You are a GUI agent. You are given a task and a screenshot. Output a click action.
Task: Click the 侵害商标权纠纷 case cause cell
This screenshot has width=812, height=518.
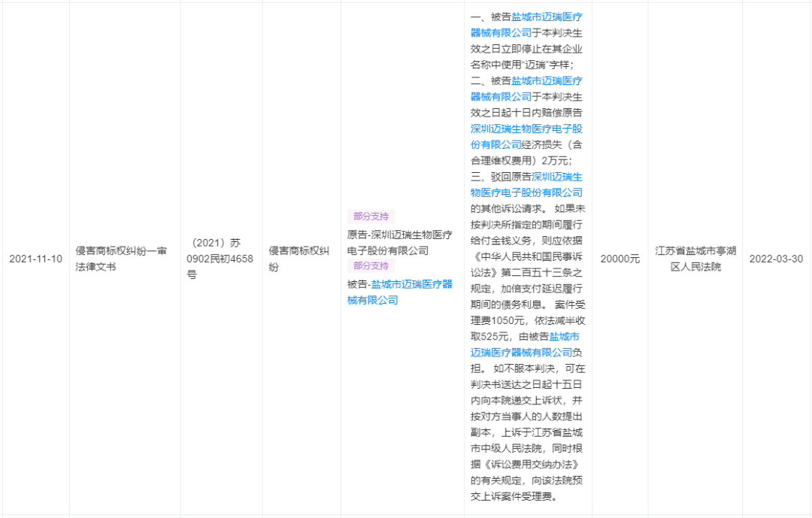(299, 259)
